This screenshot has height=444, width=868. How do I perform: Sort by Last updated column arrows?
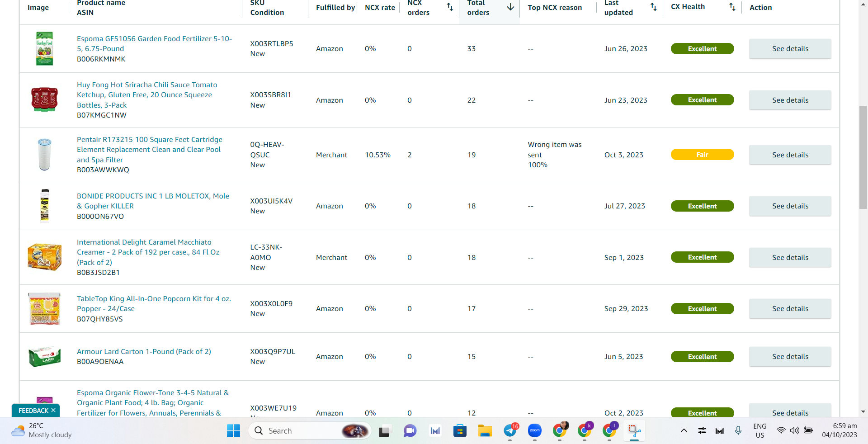[654, 7]
